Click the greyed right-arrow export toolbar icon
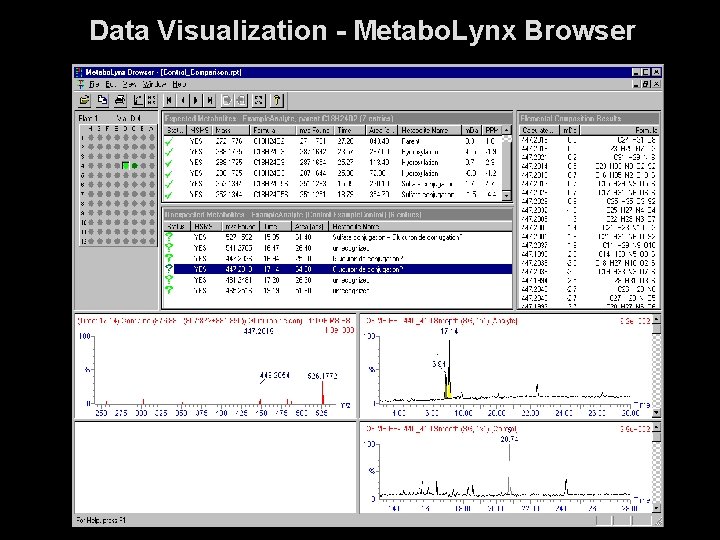Screen dimensions: 720x540 click(227, 100)
